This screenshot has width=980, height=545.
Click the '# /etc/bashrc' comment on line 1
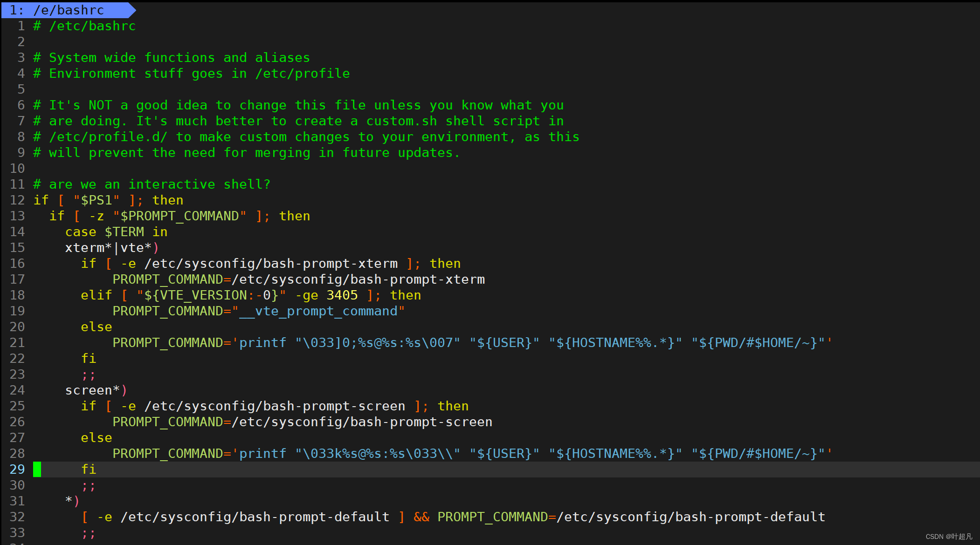pyautogui.click(x=84, y=26)
